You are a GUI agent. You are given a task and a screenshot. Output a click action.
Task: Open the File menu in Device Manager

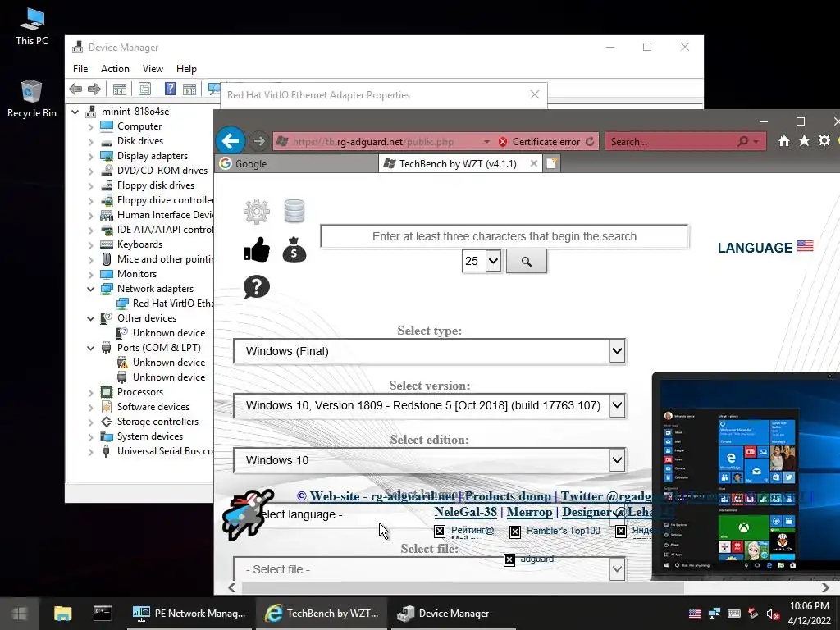(80, 69)
